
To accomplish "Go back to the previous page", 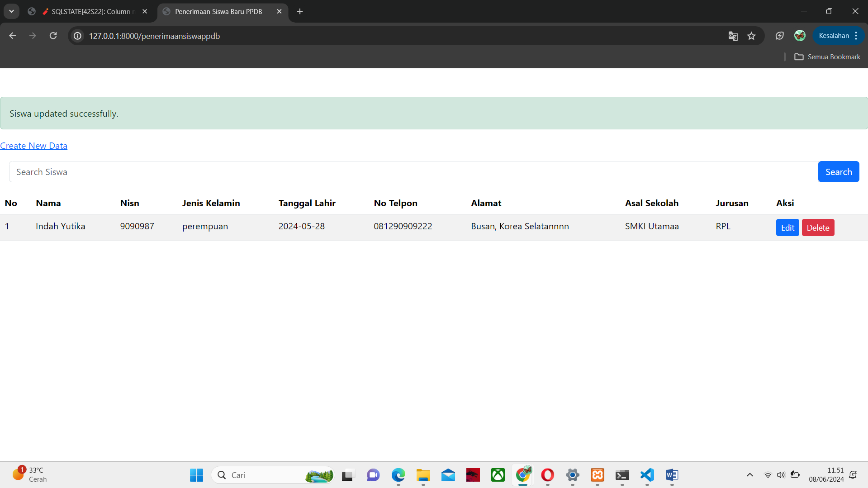I will (13, 36).
